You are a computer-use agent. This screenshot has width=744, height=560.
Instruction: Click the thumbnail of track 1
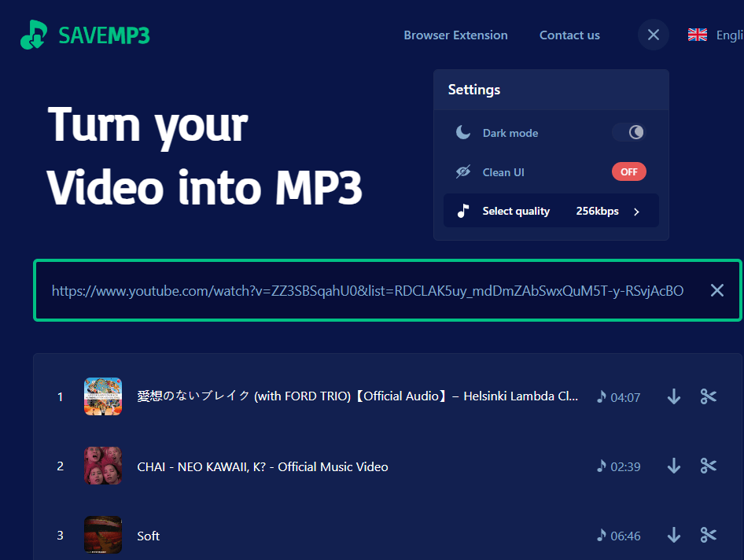coord(103,396)
